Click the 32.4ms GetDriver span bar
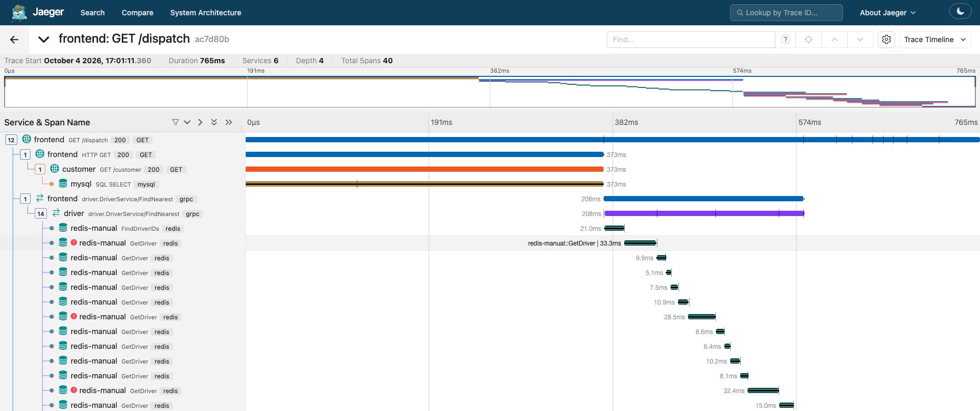980x411 pixels. [763, 390]
